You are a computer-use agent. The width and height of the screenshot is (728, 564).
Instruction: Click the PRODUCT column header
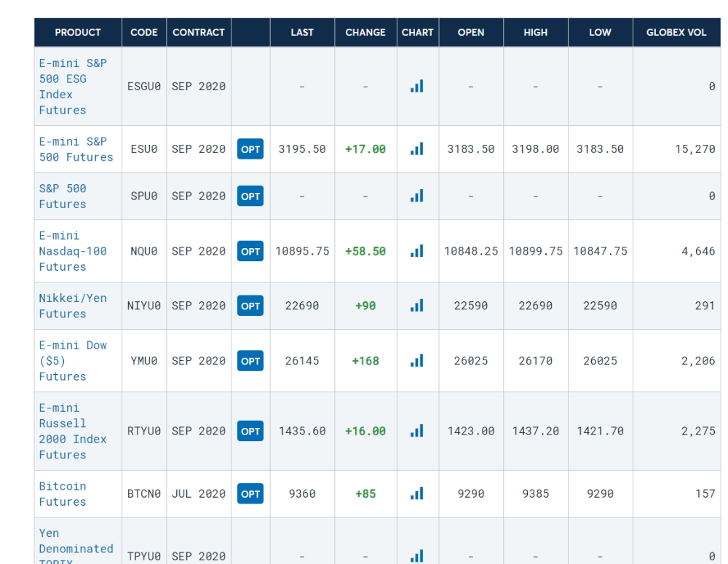pyautogui.click(x=78, y=33)
